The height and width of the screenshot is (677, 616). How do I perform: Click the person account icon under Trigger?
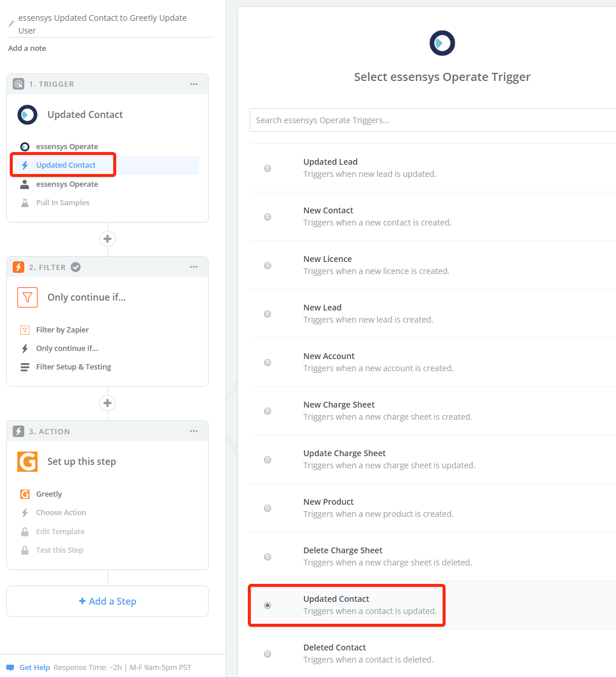[25, 184]
